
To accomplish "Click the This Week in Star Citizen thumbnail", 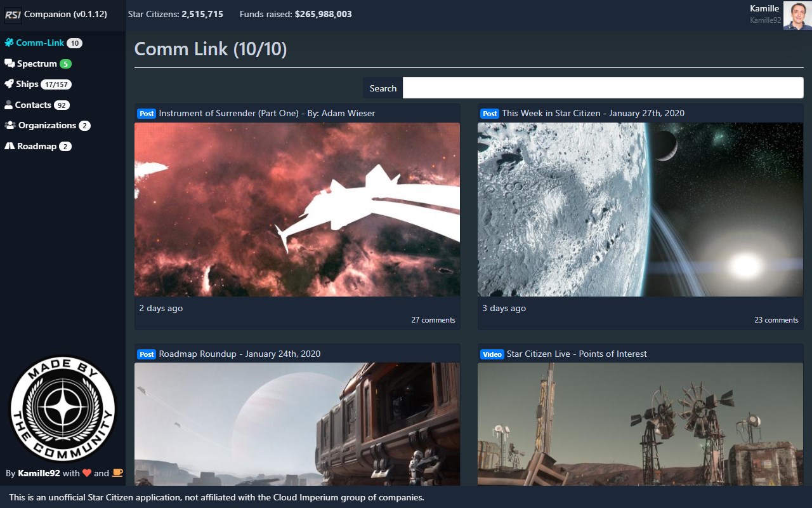I will [x=641, y=210].
